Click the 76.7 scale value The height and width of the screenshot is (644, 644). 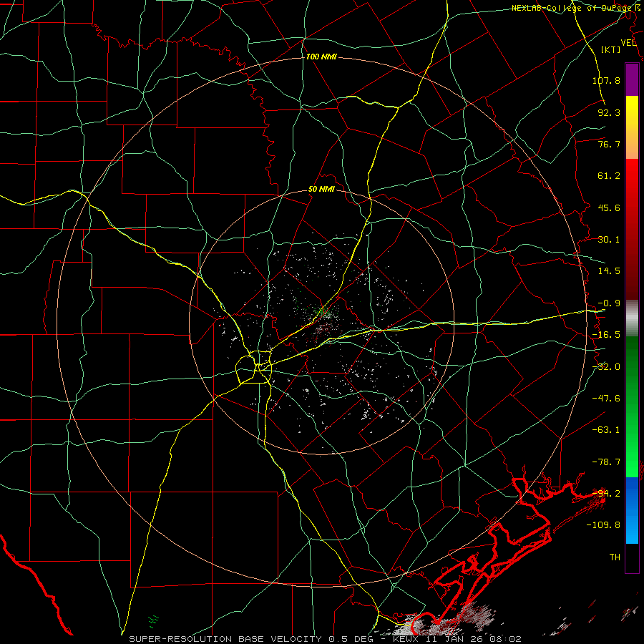click(609, 144)
